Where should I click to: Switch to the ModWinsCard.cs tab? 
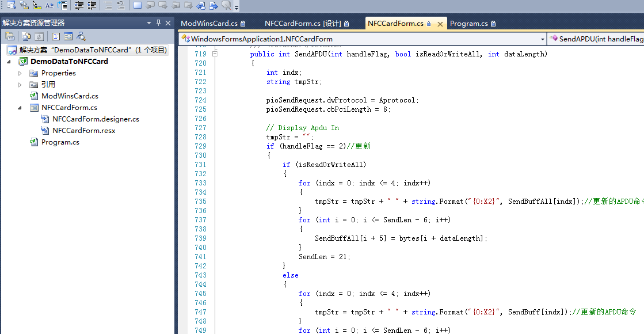(213, 24)
